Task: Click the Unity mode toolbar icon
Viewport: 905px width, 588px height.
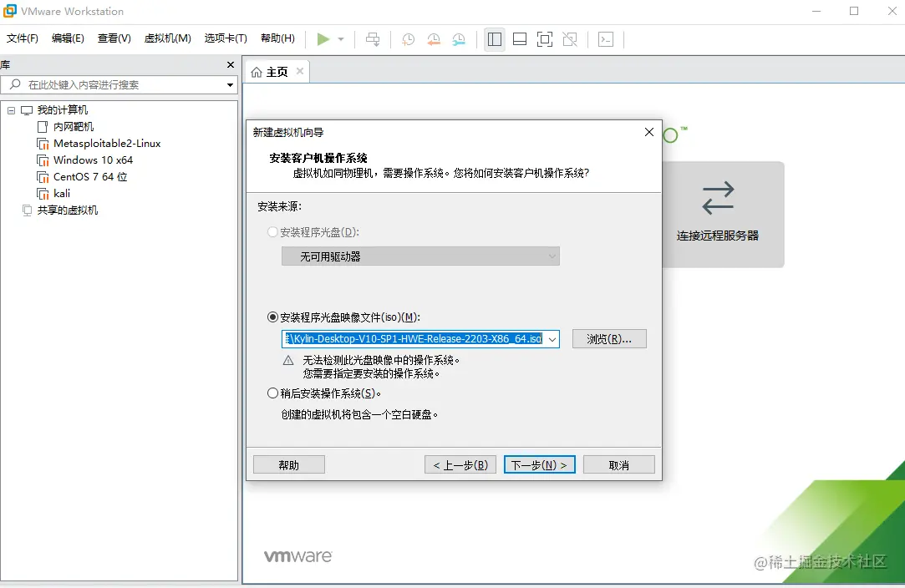Action: point(570,39)
